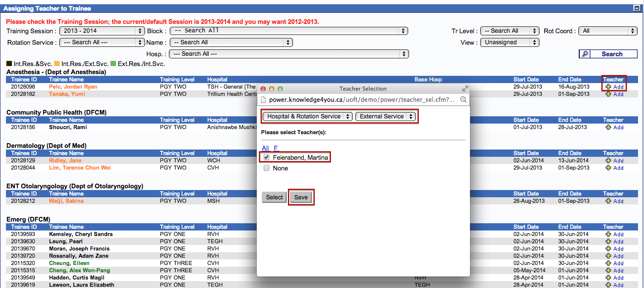Click the plus icon for Walji, Sakina
The height and width of the screenshot is (288, 644).
[x=608, y=201]
